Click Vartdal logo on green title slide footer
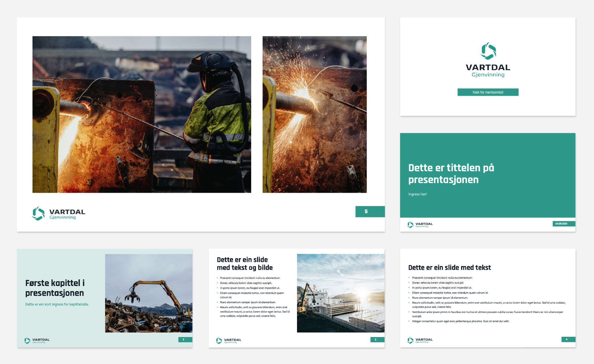Viewport: 594px width, 364px height. coord(420,225)
